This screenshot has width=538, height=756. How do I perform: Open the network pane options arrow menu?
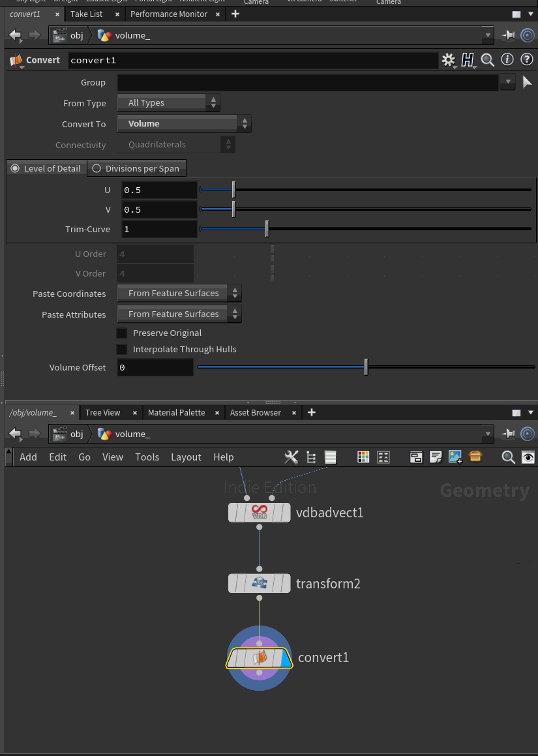(x=530, y=413)
